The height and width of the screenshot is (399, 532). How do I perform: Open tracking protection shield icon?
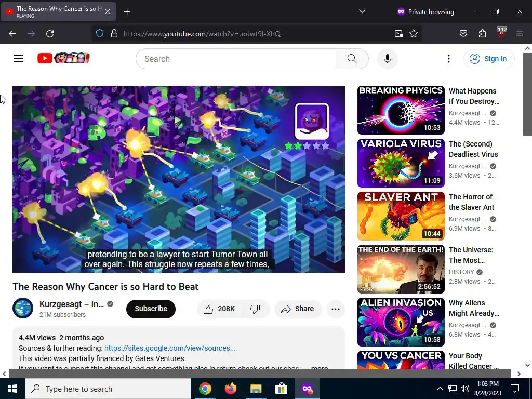point(99,34)
